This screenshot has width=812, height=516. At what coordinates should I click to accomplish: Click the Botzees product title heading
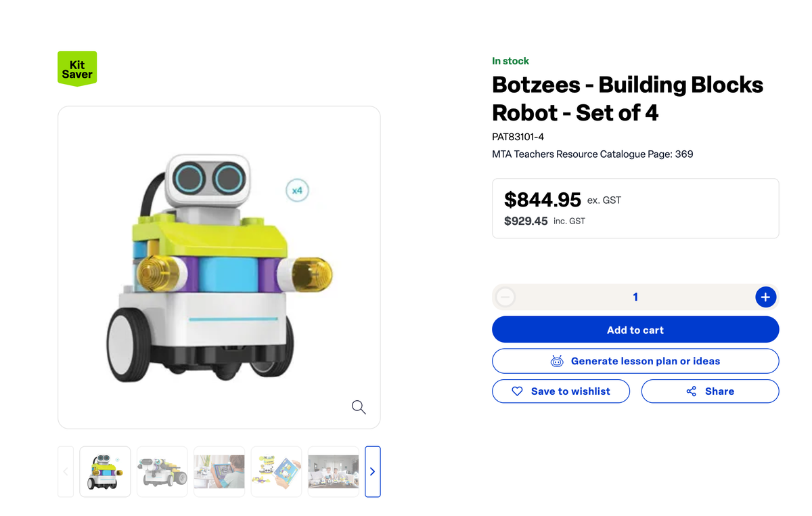[627, 98]
